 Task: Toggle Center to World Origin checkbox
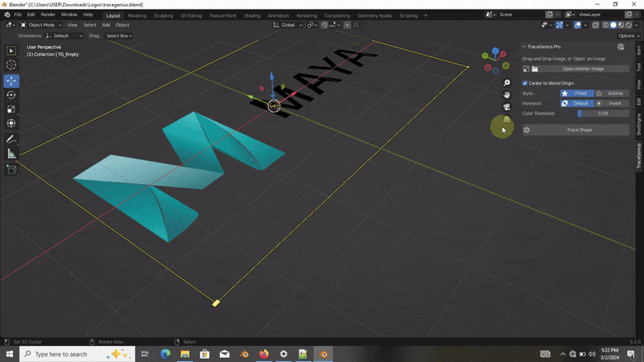[x=525, y=84]
